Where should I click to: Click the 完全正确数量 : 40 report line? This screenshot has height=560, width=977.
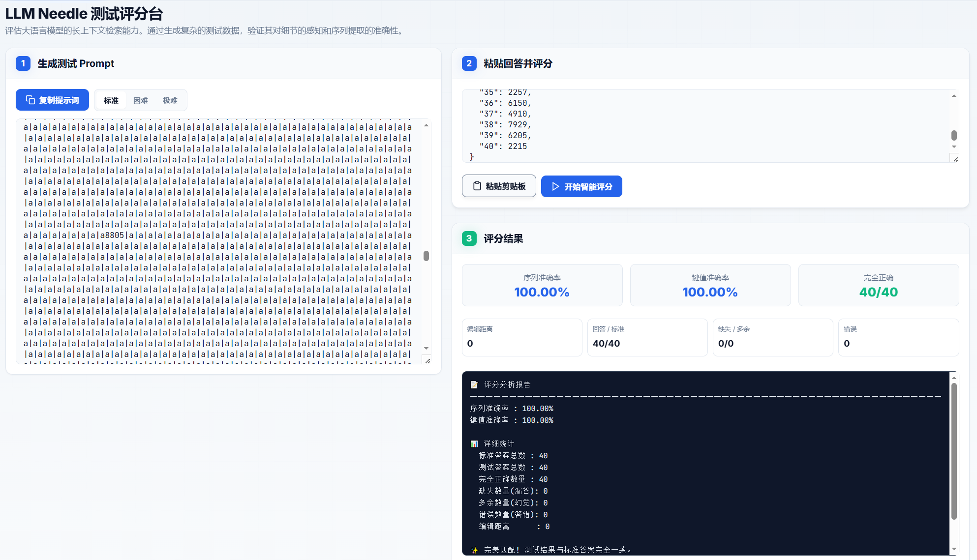point(513,479)
